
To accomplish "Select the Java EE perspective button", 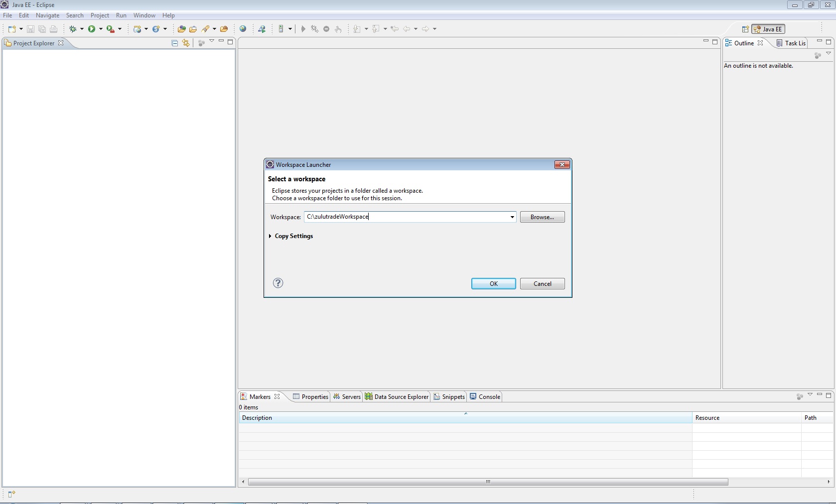I will [x=768, y=29].
